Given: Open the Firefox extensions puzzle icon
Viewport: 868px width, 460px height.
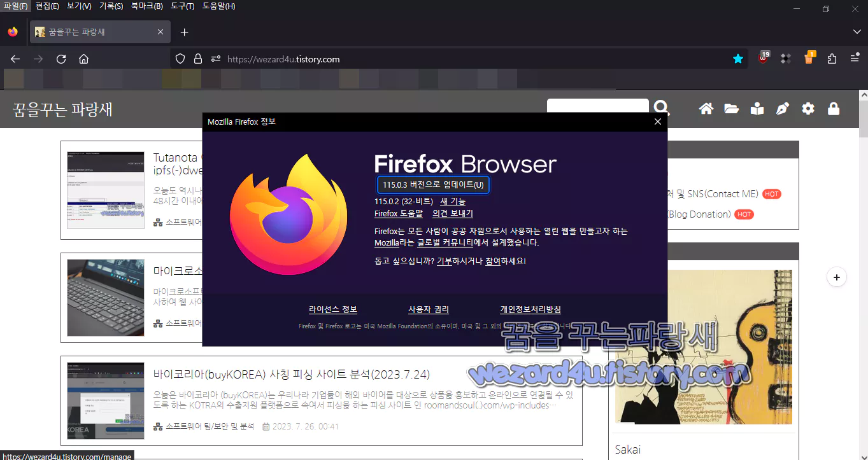Looking at the screenshot, I should click(832, 58).
